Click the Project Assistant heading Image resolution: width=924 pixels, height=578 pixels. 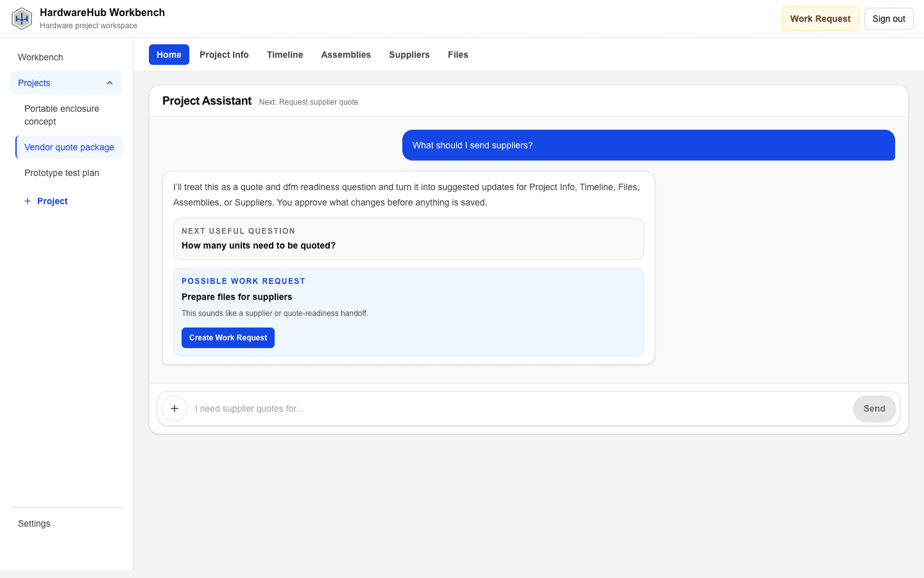pos(207,101)
